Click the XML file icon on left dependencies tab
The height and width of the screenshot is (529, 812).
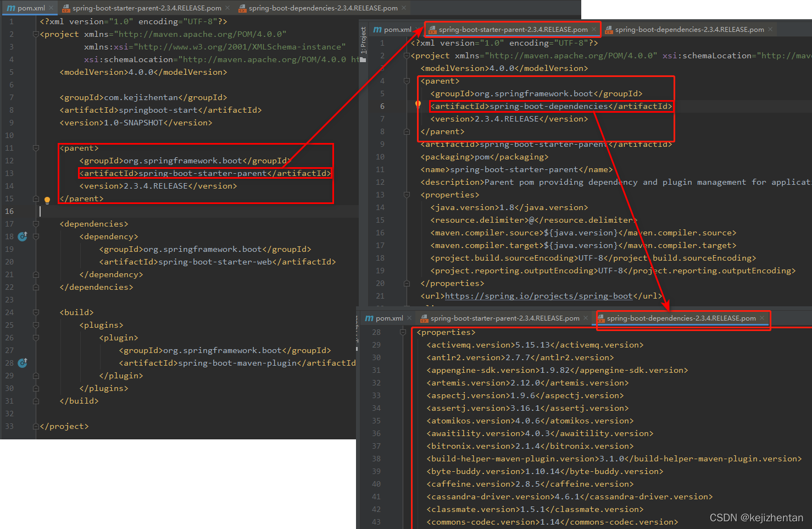243,8
